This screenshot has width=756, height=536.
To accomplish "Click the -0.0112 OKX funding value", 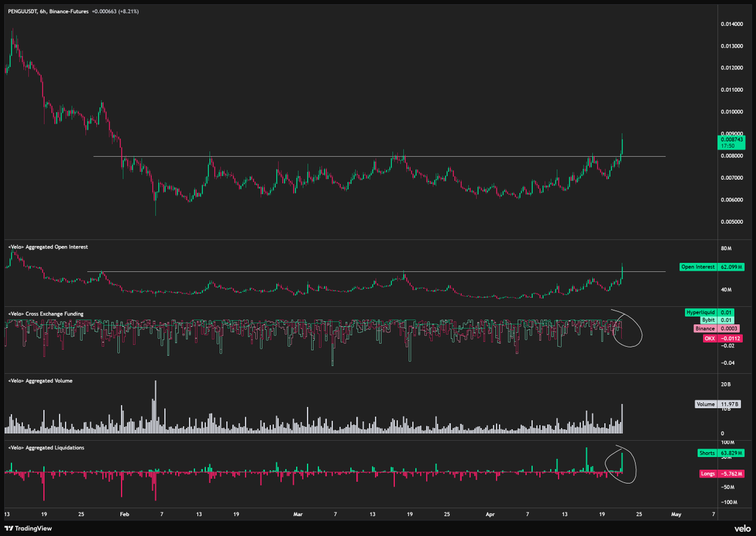I will 731,339.
